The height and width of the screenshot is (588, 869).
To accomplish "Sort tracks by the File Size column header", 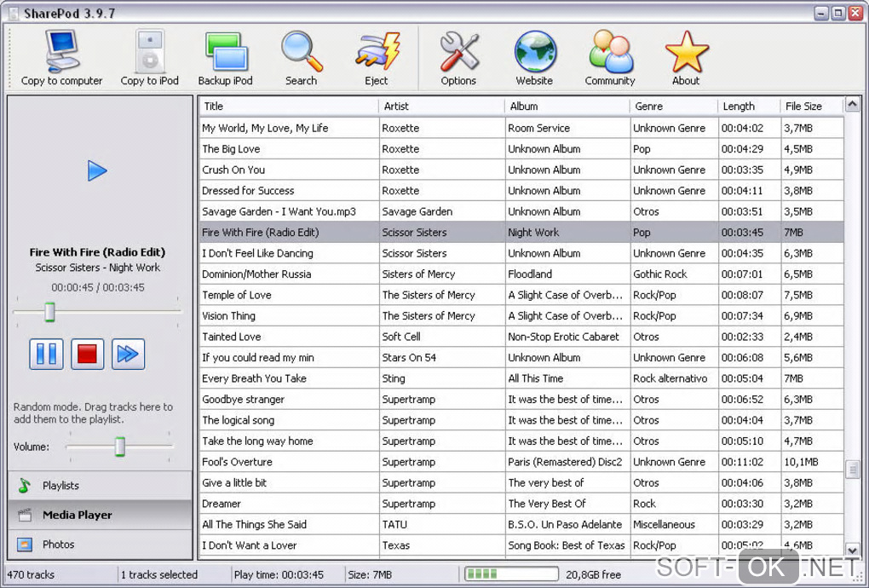I will pos(812,106).
